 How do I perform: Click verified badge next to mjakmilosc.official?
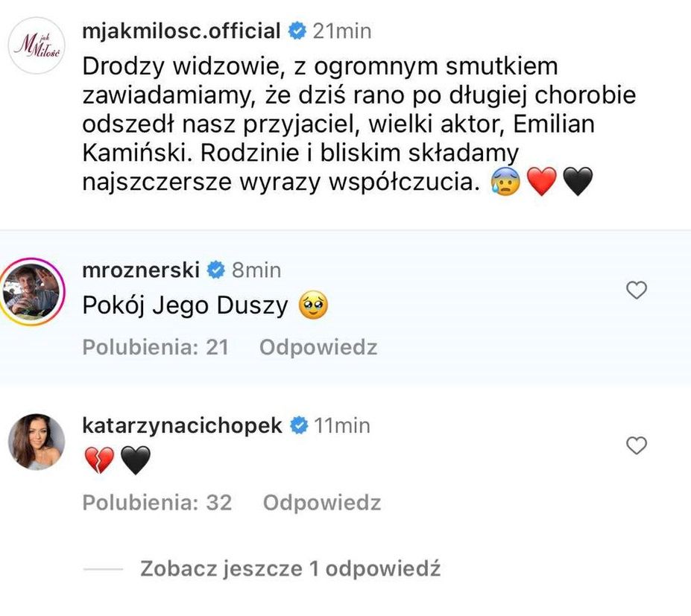297,31
